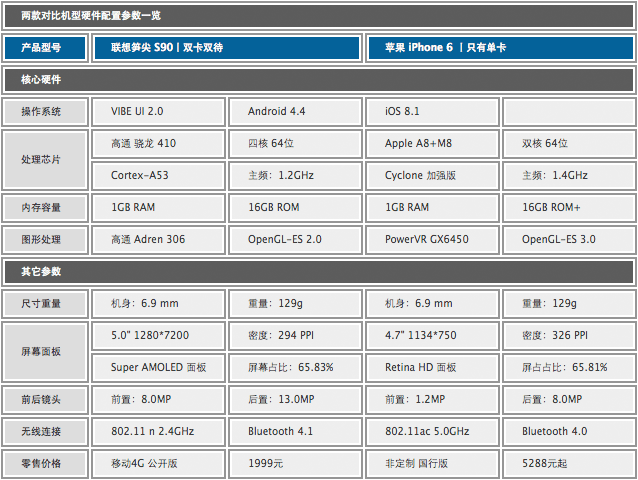This screenshot has height=480, width=638.
Task: Click the 操作系统 row label
Action: 42,111
